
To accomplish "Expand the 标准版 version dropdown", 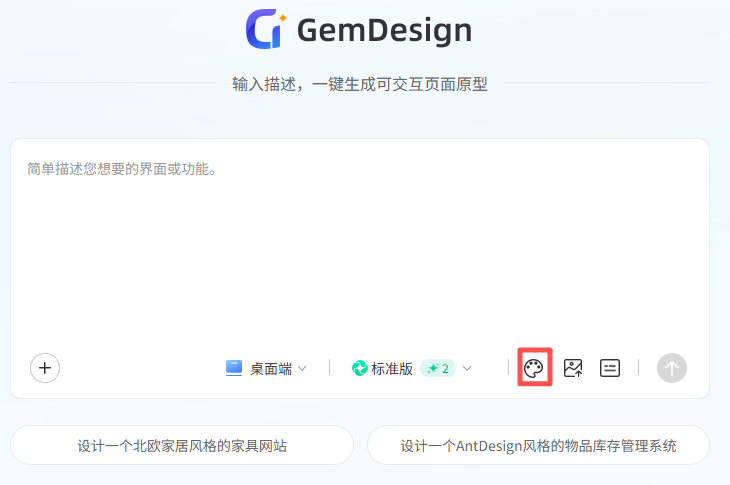I will coord(392,368).
